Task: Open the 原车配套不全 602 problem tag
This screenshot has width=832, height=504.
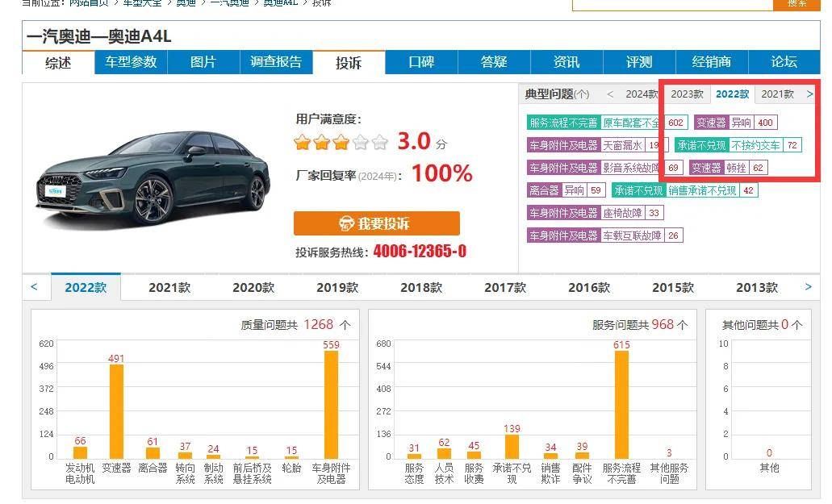Action: [x=607, y=123]
